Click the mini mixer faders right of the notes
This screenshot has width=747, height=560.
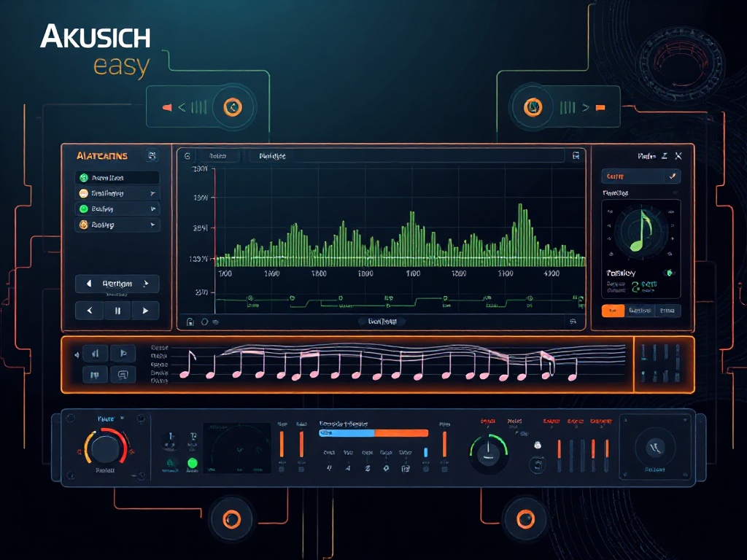pyautogui.click(x=660, y=363)
